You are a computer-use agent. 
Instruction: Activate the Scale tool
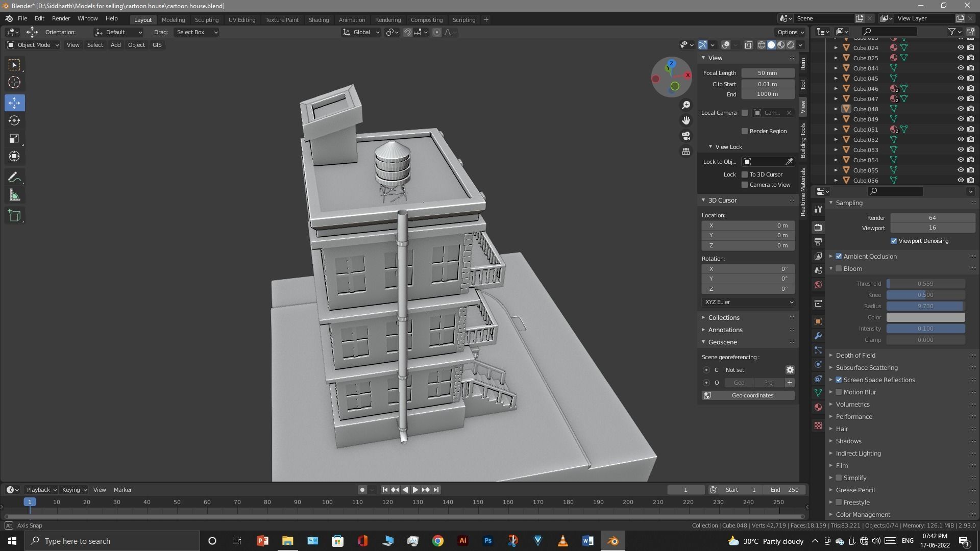14,139
